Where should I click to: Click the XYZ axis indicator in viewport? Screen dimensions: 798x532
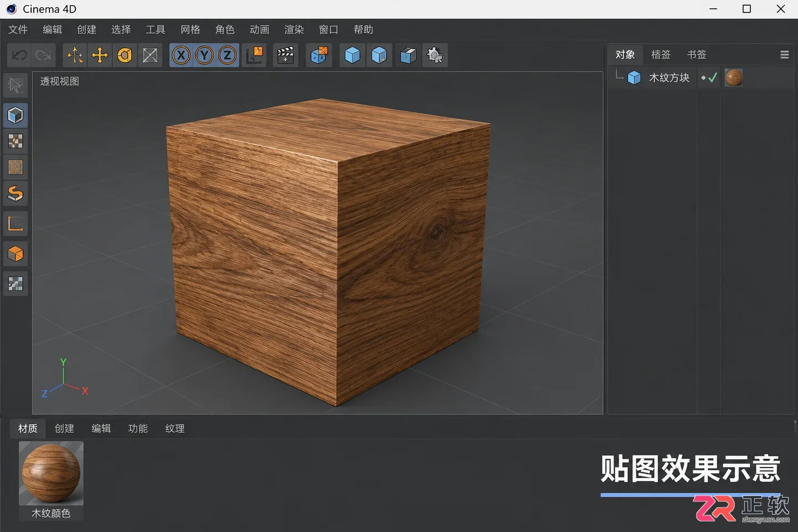click(65, 378)
